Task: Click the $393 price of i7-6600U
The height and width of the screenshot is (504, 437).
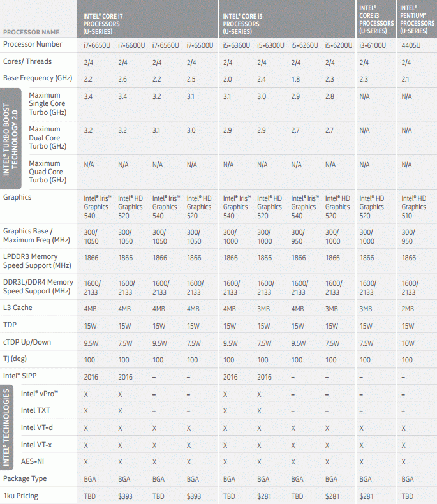Action: coord(125,496)
